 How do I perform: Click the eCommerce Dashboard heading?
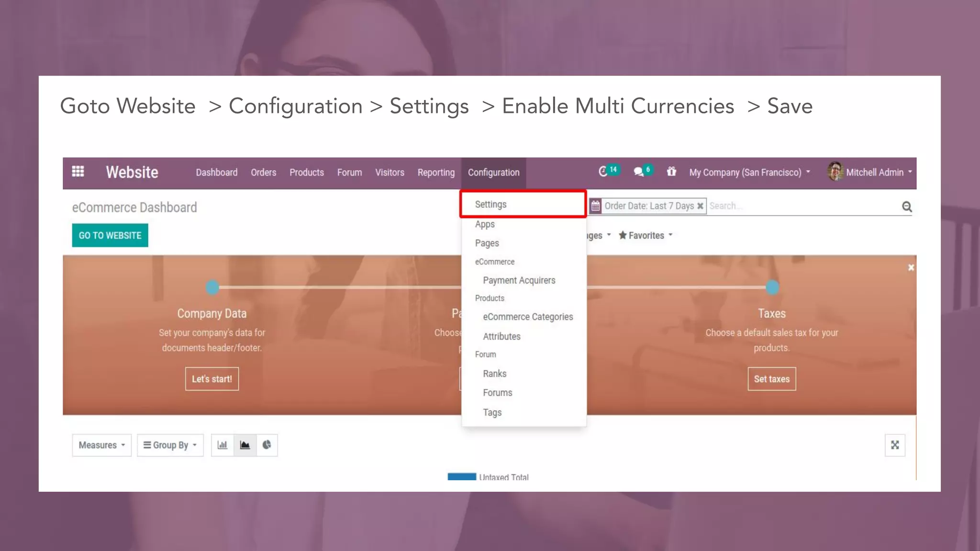[x=134, y=208]
